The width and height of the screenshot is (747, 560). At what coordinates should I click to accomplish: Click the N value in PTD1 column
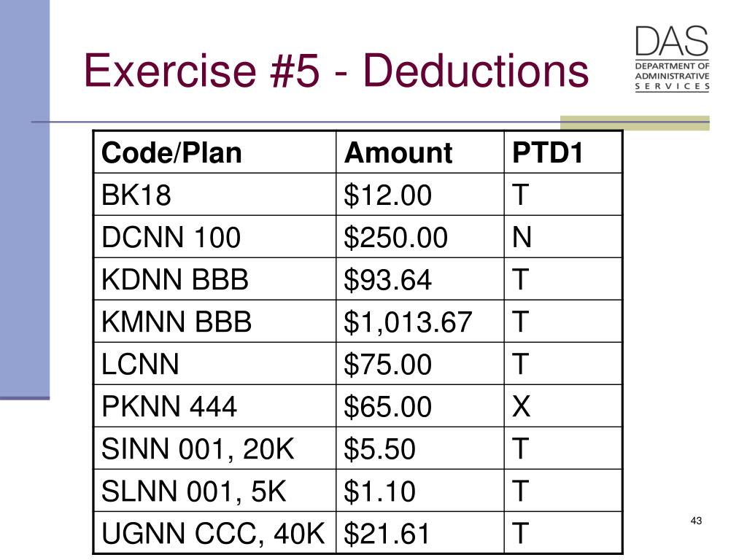tap(522, 237)
